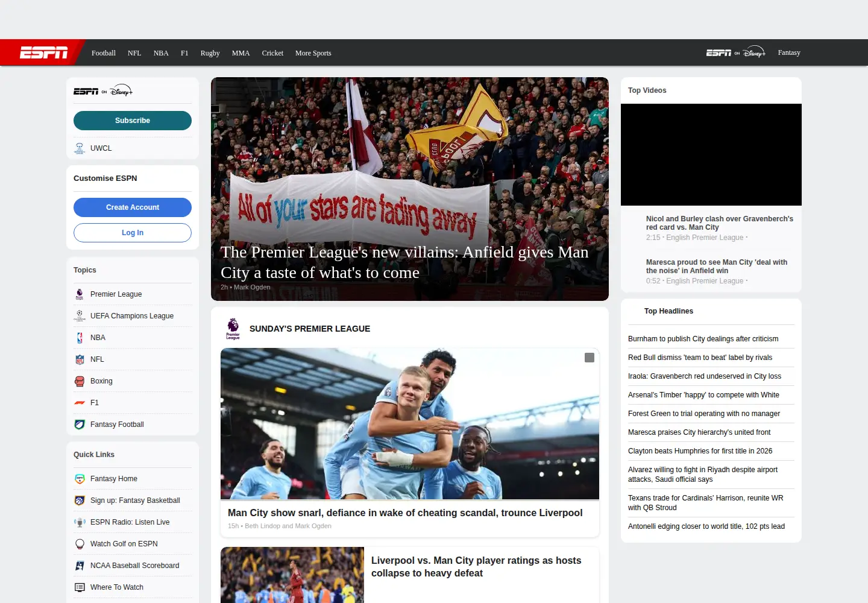The image size is (868, 603).
Task: Open the MMA menu item
Action: (x=241, y=53)
